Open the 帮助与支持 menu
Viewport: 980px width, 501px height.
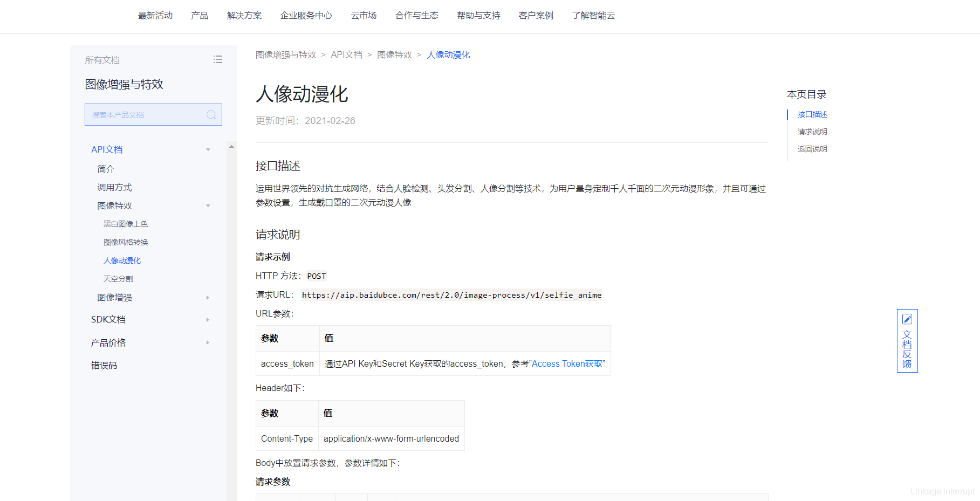tap(478, 16)
